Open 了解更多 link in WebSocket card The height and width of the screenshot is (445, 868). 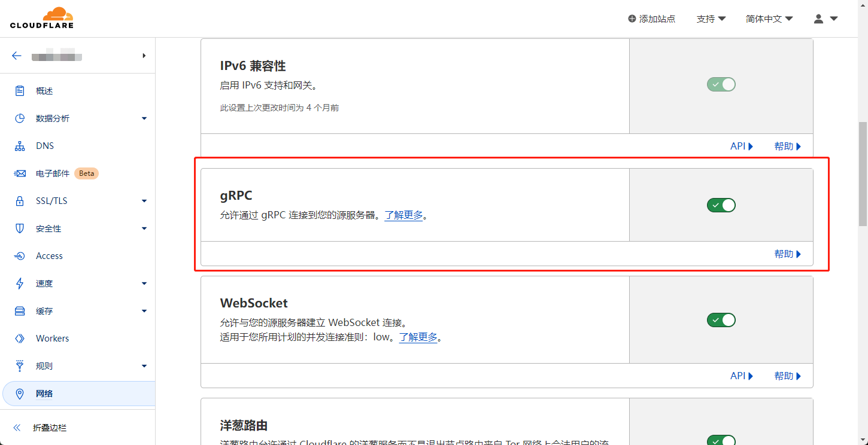click(418, 337)
